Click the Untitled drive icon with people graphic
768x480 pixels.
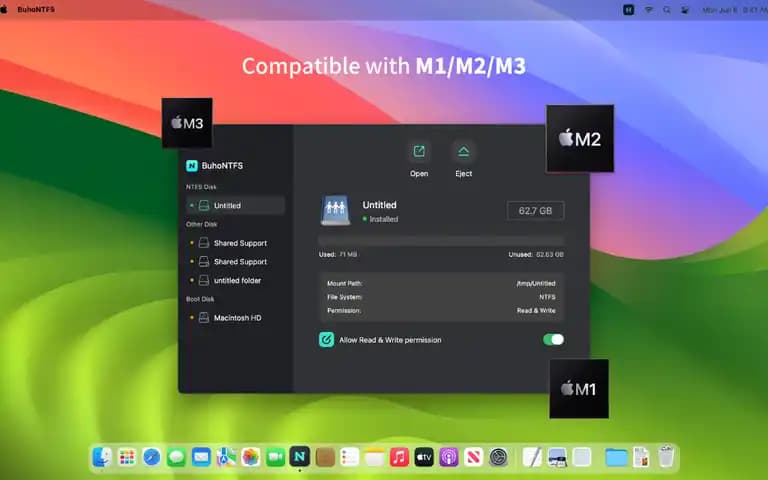336,210
